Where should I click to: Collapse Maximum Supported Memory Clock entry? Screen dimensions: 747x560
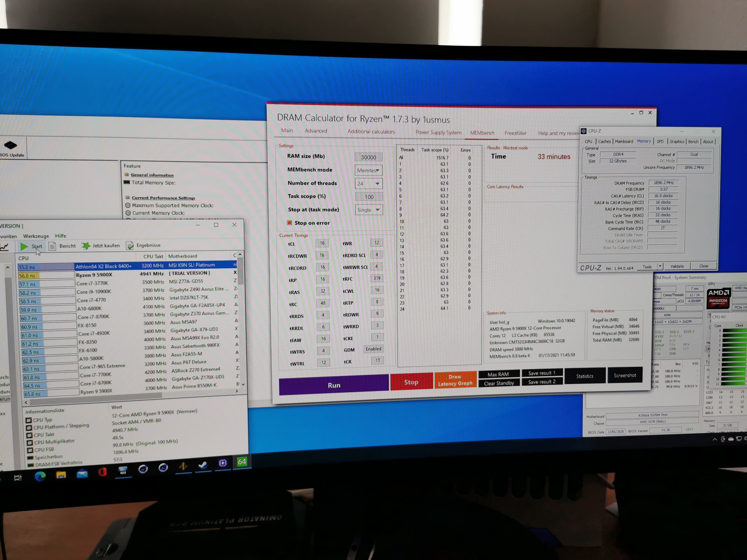click(x=128, y=205)
